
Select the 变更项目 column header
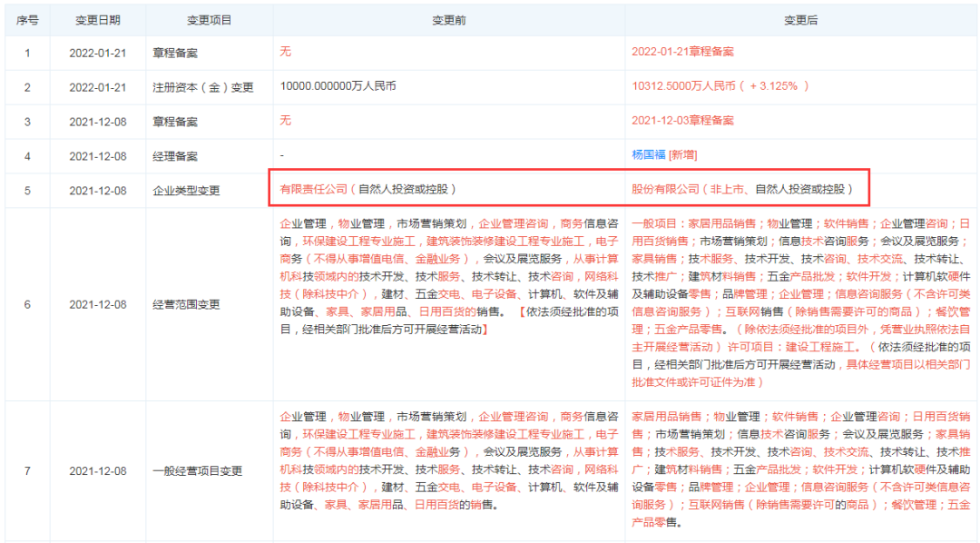point(203,19)
